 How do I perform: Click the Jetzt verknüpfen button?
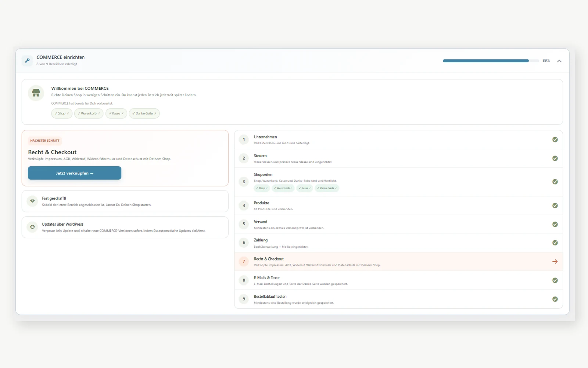[75, 173]
